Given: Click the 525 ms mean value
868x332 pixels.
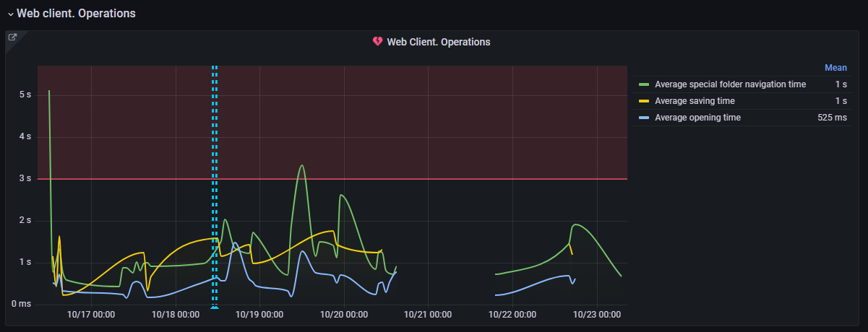Looking at the screenshot, I should point(832,118).
